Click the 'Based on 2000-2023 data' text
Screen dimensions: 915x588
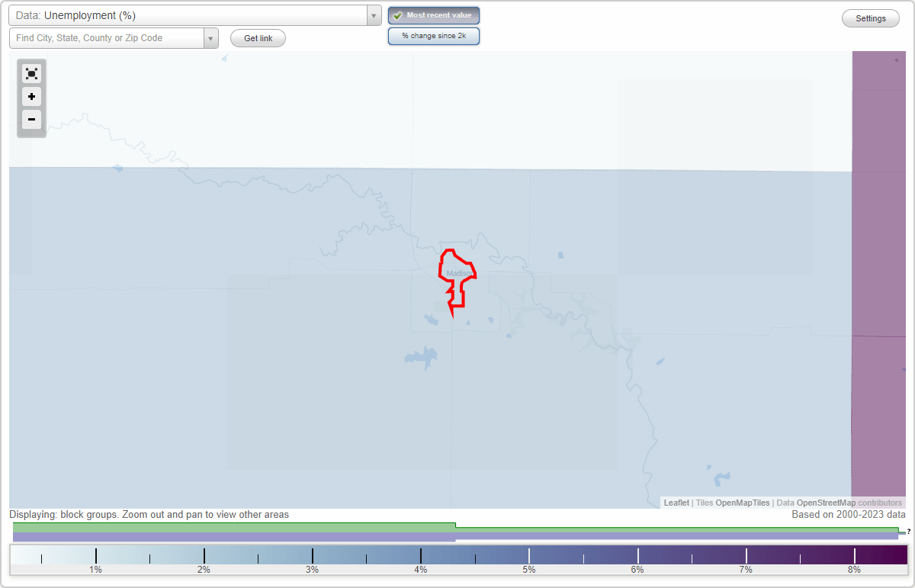849,515
